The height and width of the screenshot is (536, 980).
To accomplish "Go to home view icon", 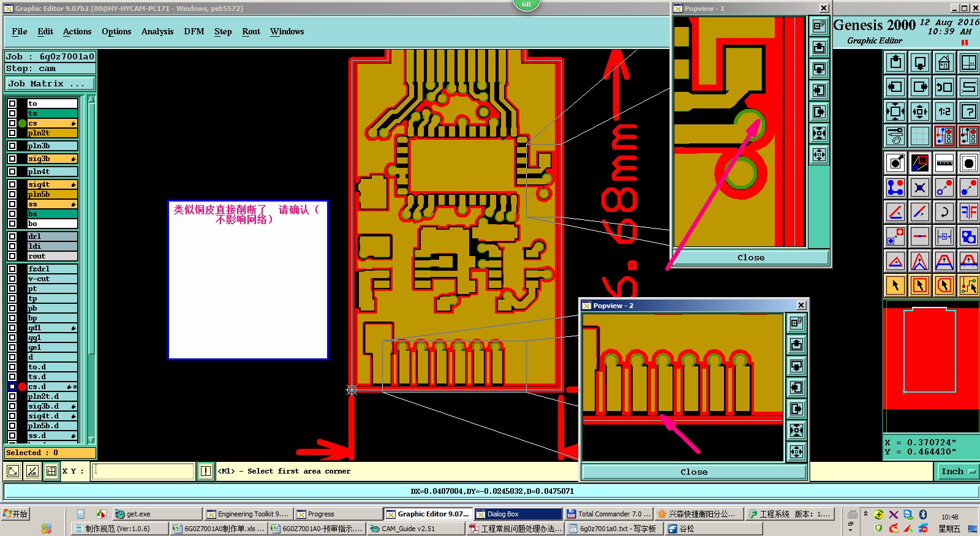I will pos(944,62).
